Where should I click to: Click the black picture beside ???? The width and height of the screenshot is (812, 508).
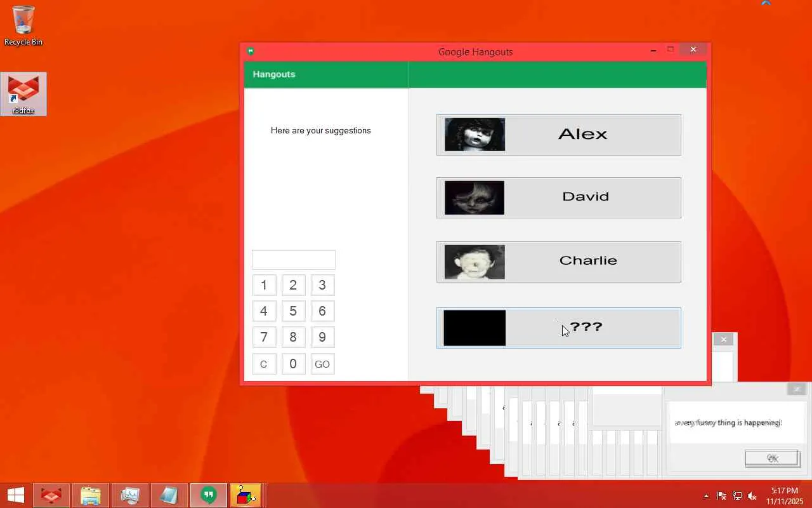(475, 328)
